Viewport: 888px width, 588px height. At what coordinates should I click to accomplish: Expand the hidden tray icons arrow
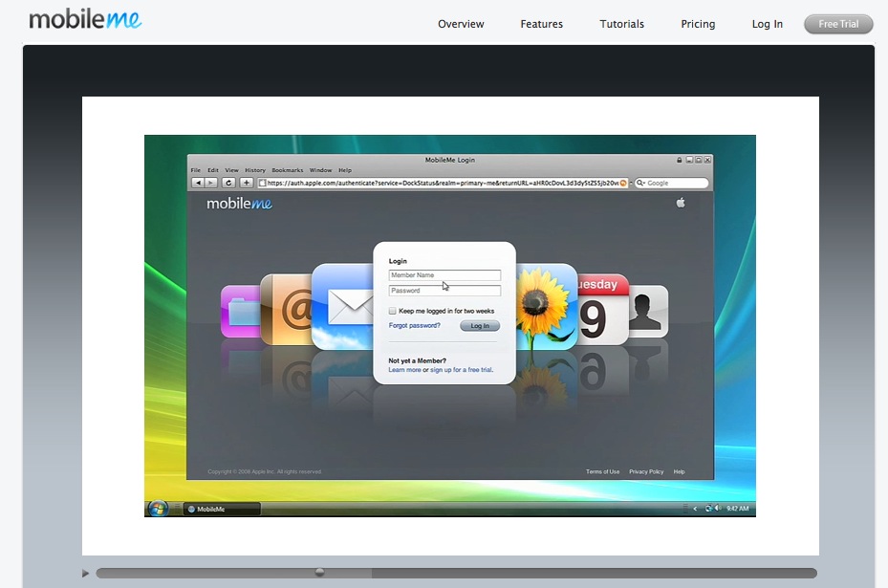point(695,509)
